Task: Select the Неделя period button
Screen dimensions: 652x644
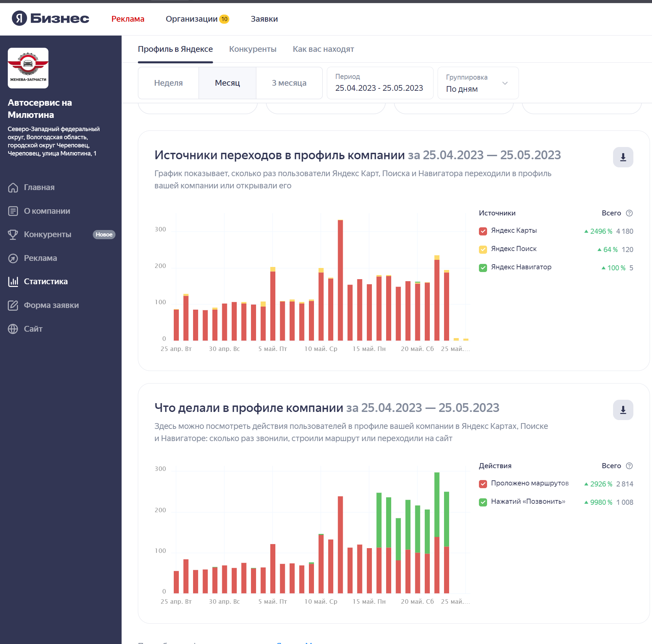Action: 168,83
